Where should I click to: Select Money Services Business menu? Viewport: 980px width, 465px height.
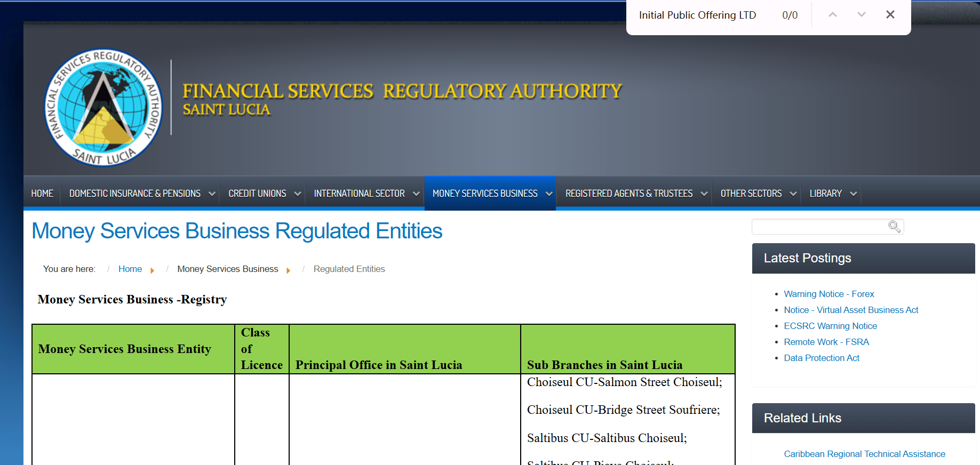coord(485,194)
